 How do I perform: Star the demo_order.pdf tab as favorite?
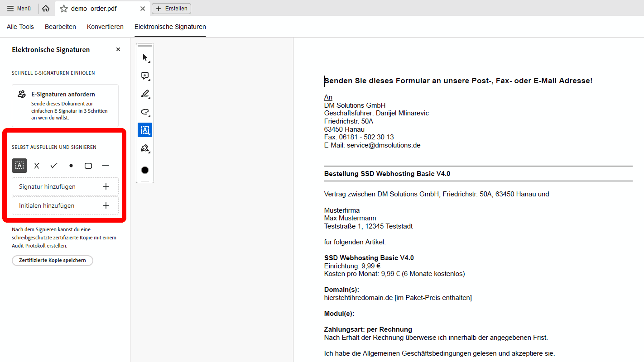[x=64, y=9]
